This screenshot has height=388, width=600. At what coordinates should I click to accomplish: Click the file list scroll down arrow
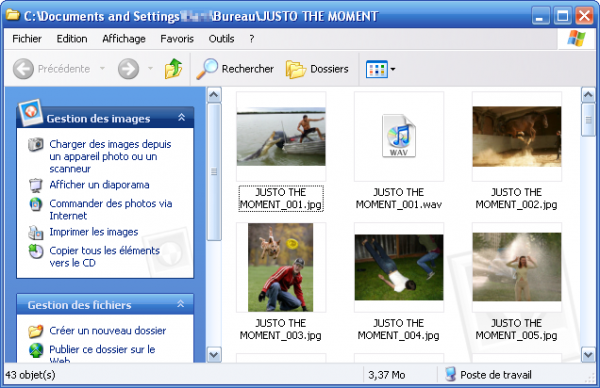pyautogui.click(x=588, y=355)
